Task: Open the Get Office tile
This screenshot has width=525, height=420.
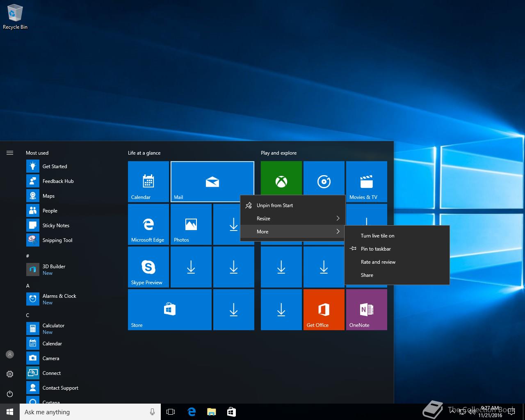Action: point(324,310)
